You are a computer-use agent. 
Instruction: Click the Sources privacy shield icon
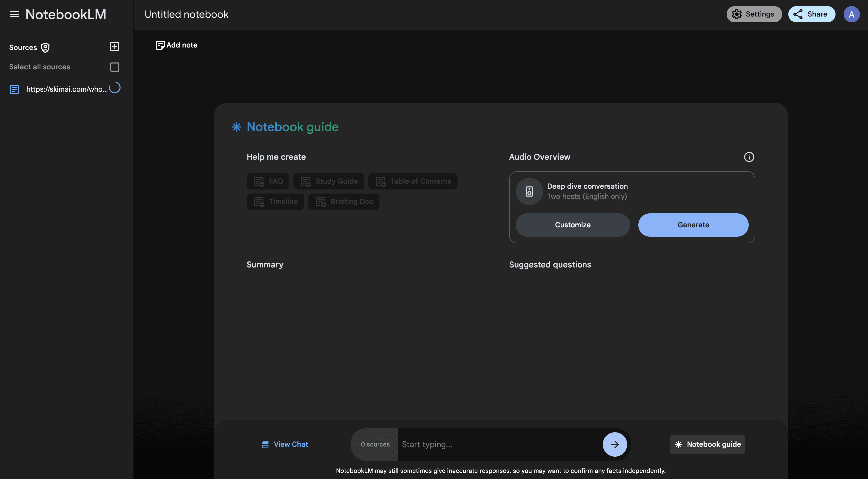[45, 47]
